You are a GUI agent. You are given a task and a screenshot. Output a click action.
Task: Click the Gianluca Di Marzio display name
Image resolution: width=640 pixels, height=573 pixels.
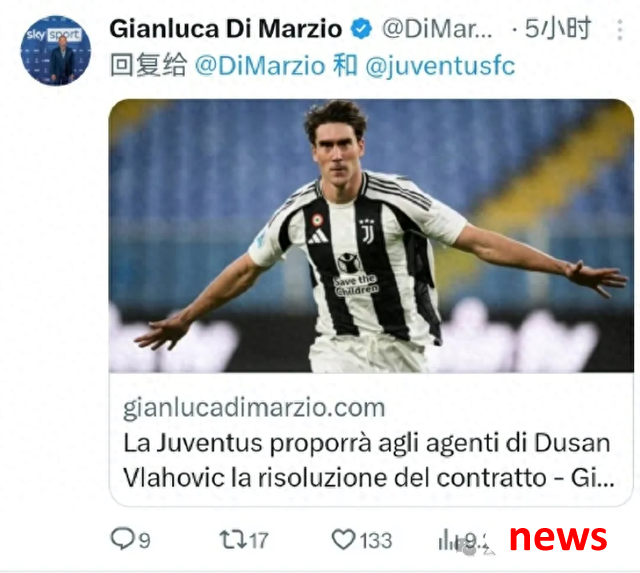pyautogui.click(x=226, y=29)
